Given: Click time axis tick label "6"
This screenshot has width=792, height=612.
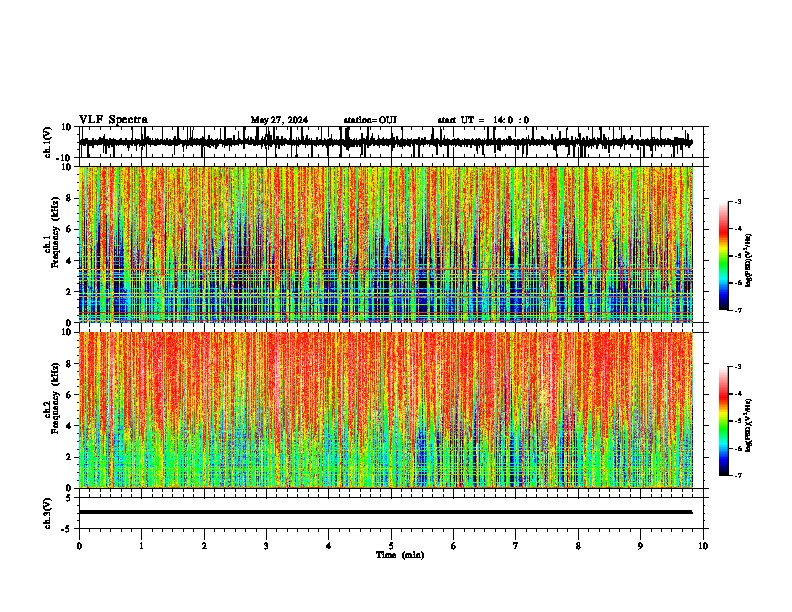Looking at the screenshot, I should pyautogui.click(x=454, y=546).
